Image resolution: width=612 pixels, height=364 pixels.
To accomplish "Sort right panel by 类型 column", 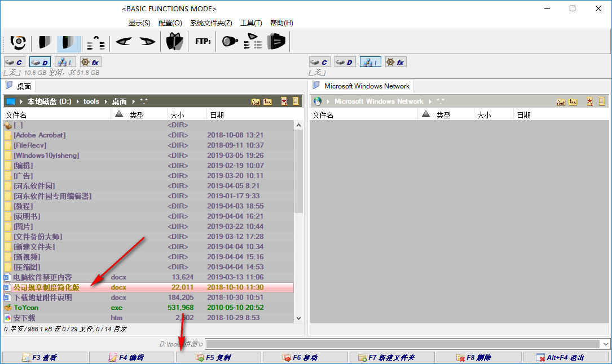I will click(x=446, y=115).
